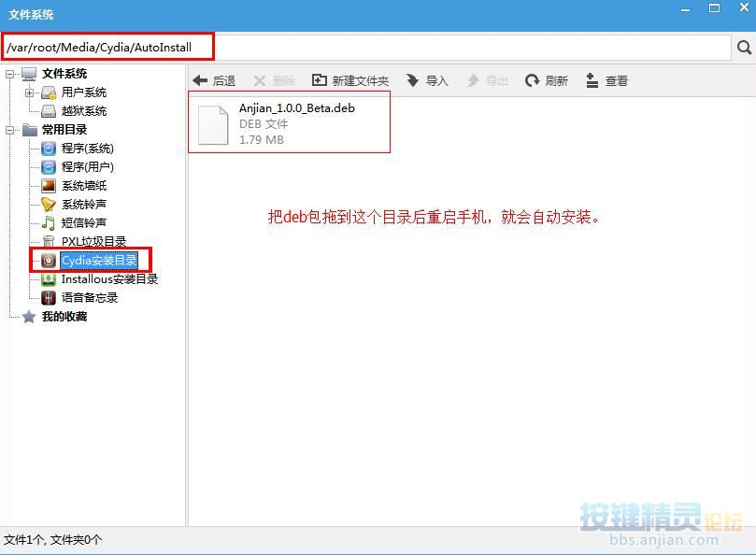The width and height of the screenshot is (756, 555).
Task: Click the search magnifier icon
Action: click(744, 47)
